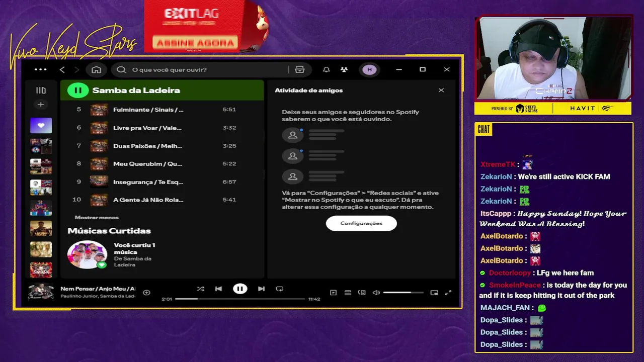Toggle shuffle playback

pyautogui.click(x=201, y=289)
